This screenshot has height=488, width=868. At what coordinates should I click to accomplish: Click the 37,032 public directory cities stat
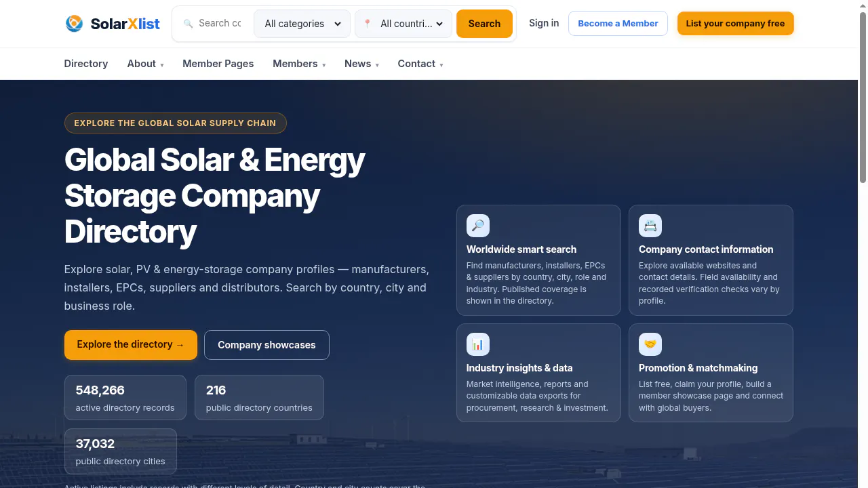[121, 451]
